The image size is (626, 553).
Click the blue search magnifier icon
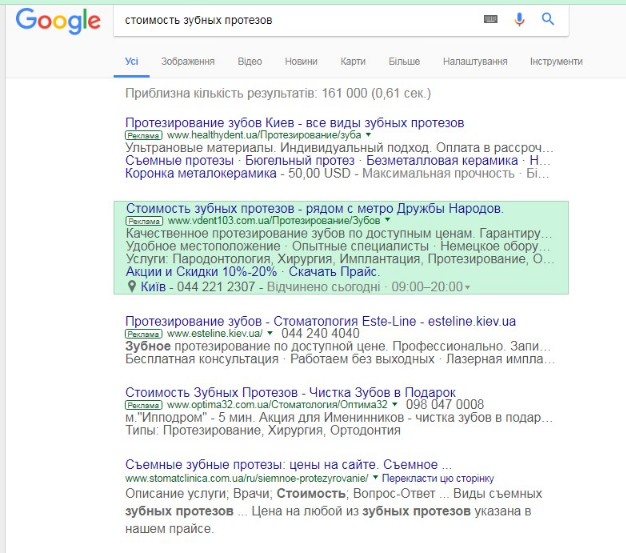pos(548,19)
